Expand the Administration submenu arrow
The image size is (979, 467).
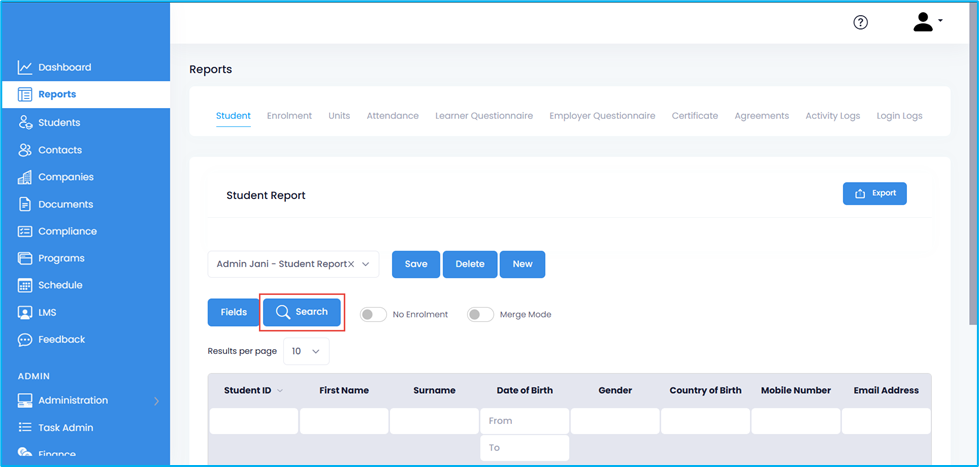pos(156,401)
